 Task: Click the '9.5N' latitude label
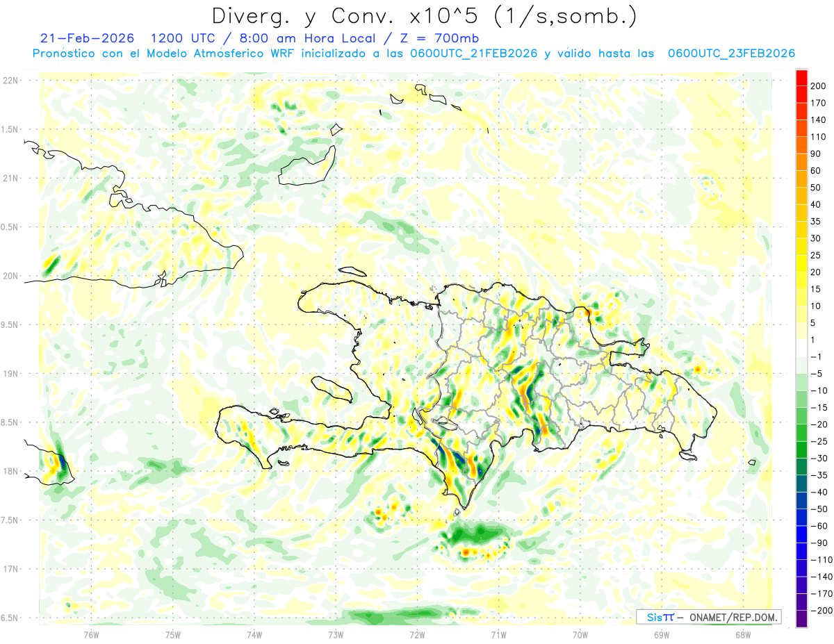pyautogui.click(x=10, y=325)
